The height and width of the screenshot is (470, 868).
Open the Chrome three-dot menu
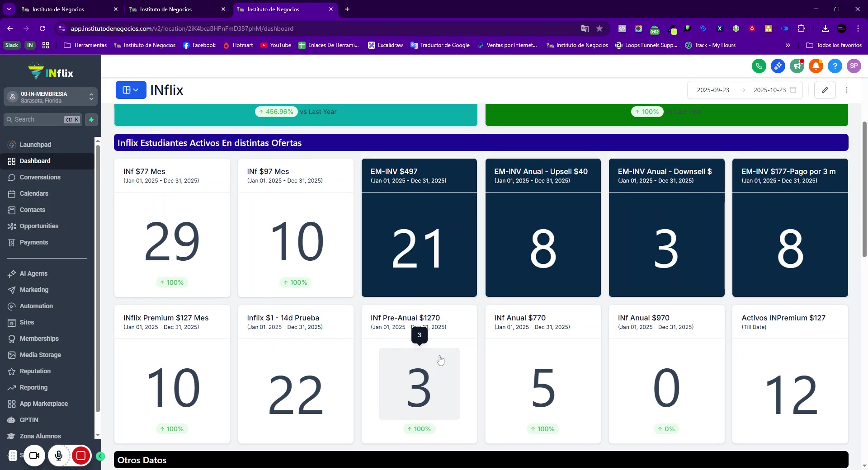(x=858, y=28)
